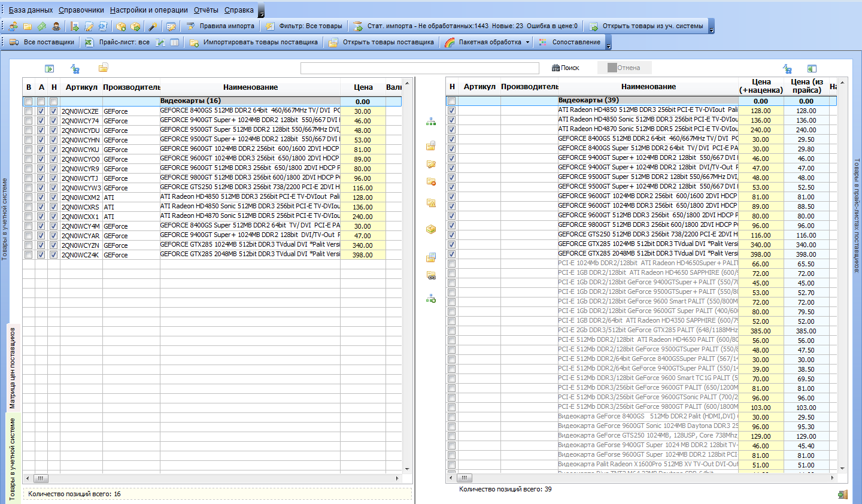Open the База данных menu
This screenshot has width=862, height=504.
click(31, 10)
